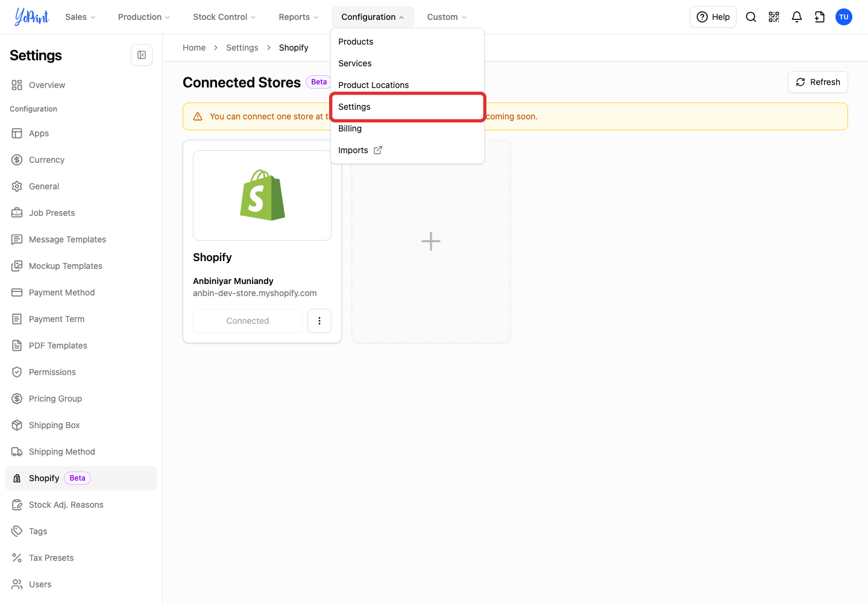Go to Payment Method settings
The image size is (868, 603).
[x=81, y=292]
